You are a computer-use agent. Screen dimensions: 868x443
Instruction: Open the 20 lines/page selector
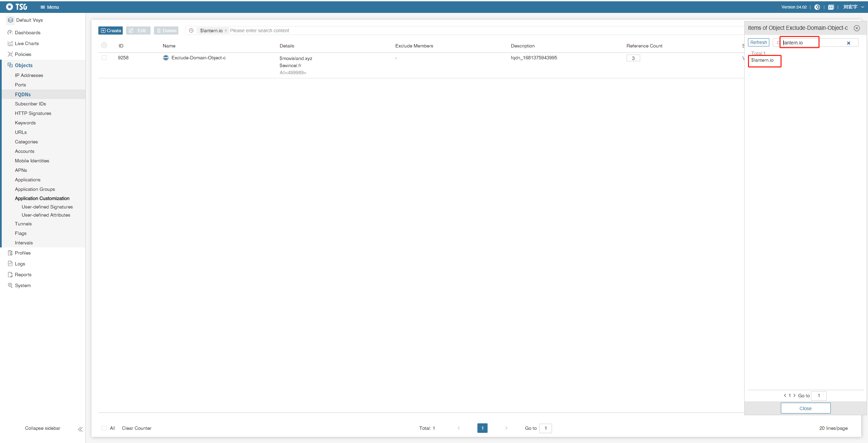(833, 428)
